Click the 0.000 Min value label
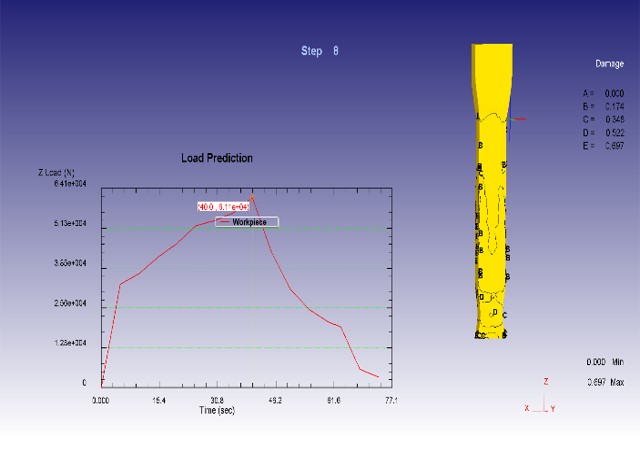 (x=606, y=362)
